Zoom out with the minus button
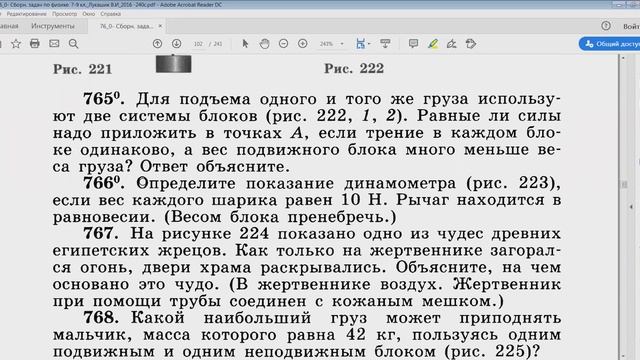 pos(284,44)
